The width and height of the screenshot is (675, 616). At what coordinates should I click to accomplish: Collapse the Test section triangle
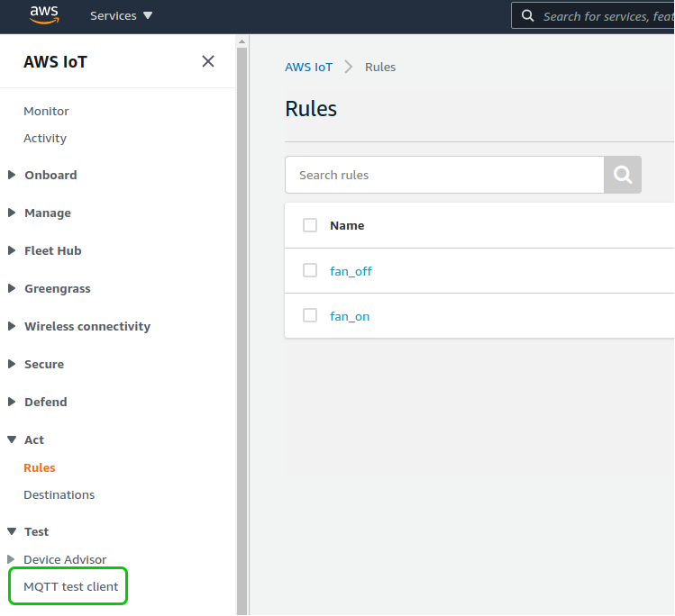[12, 531]
